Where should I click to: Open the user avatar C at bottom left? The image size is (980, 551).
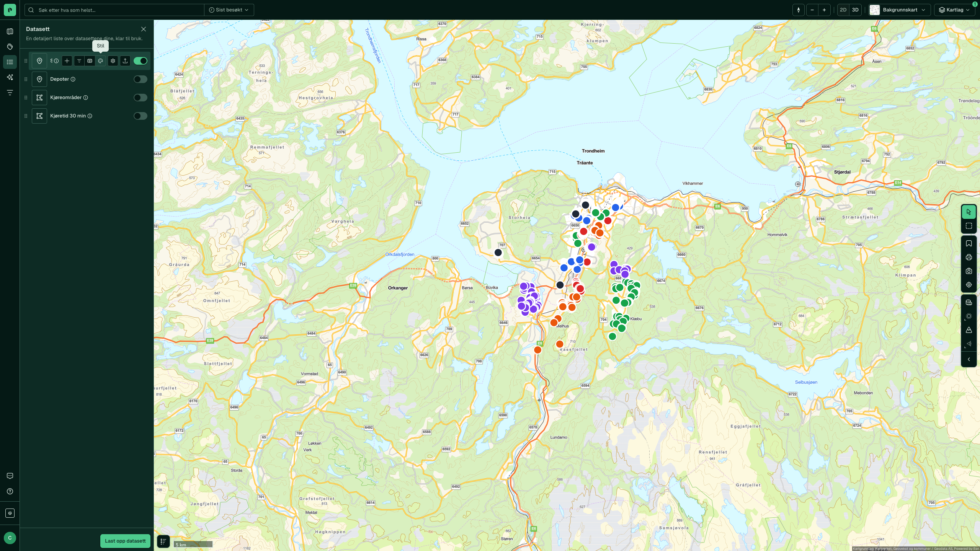(x=10, y=538)
